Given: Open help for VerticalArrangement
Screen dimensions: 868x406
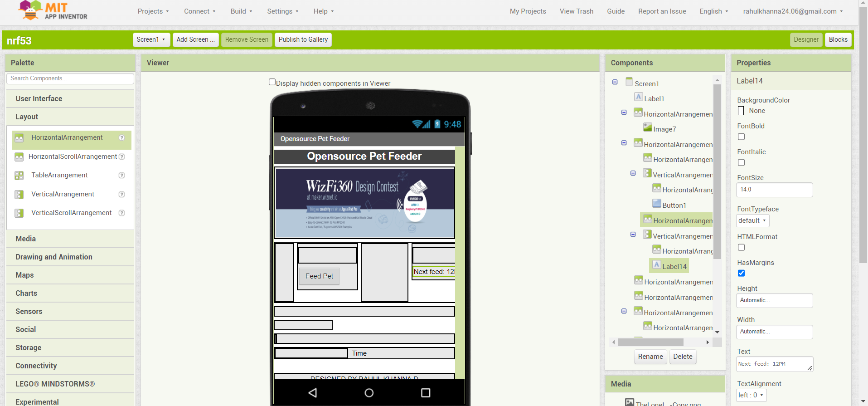Looking at the screenshot, I should 121,195.
